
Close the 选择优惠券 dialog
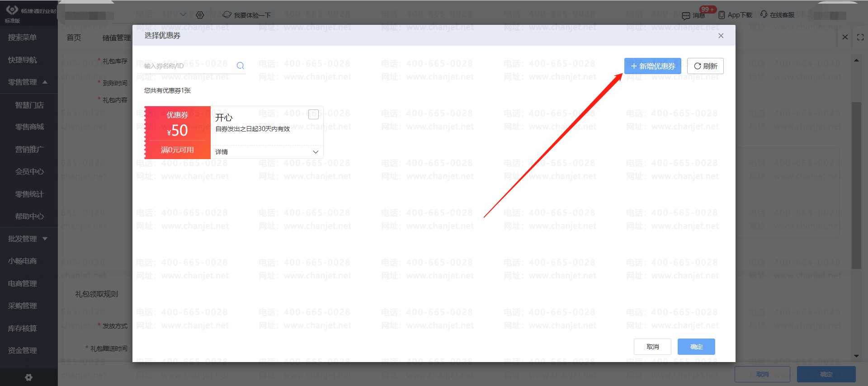click(x=721, y=36)
